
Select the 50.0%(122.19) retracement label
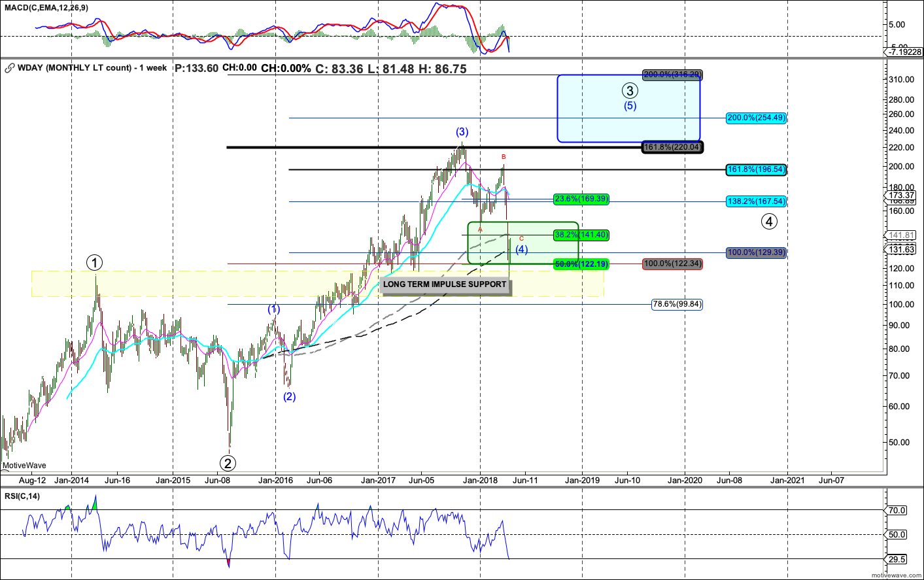coord(581,264)
